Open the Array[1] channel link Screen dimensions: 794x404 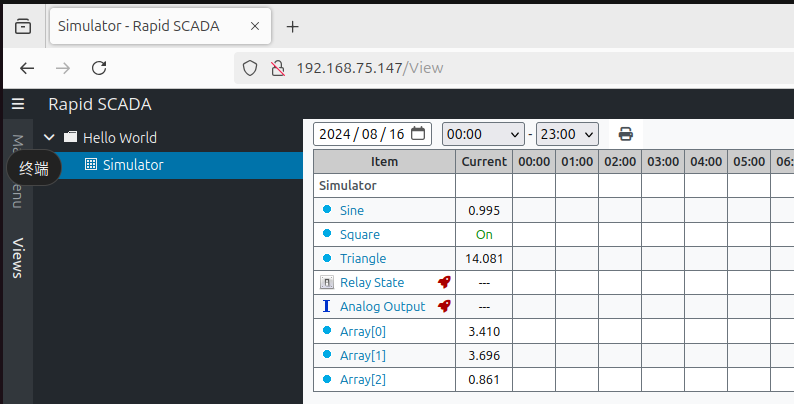[363, 355]
